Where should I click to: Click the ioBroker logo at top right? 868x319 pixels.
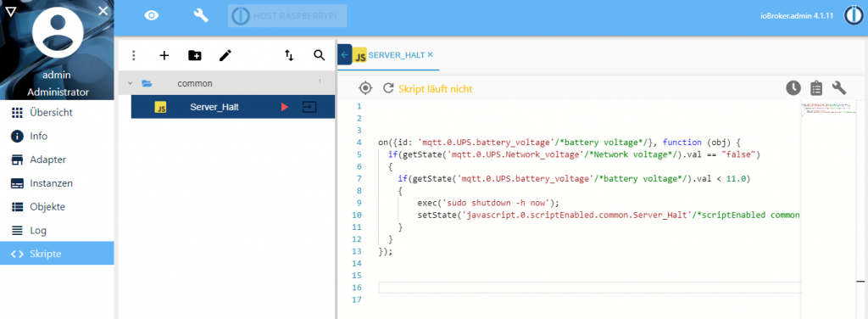(854, 15)
